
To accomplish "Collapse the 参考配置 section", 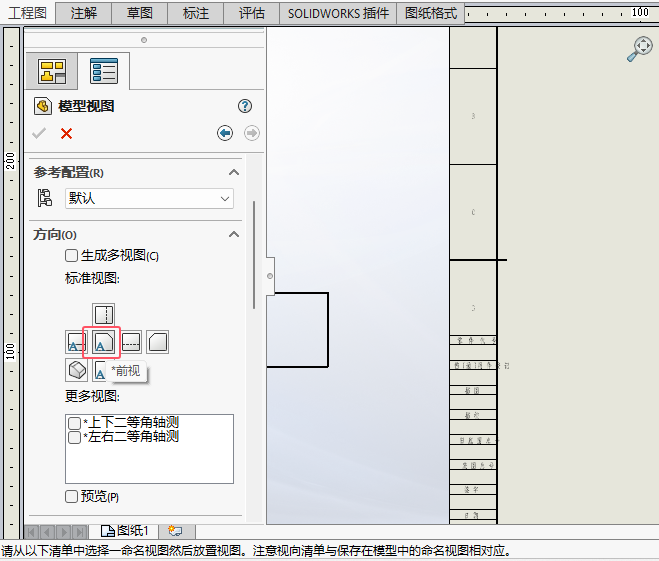I will point(234,172).
